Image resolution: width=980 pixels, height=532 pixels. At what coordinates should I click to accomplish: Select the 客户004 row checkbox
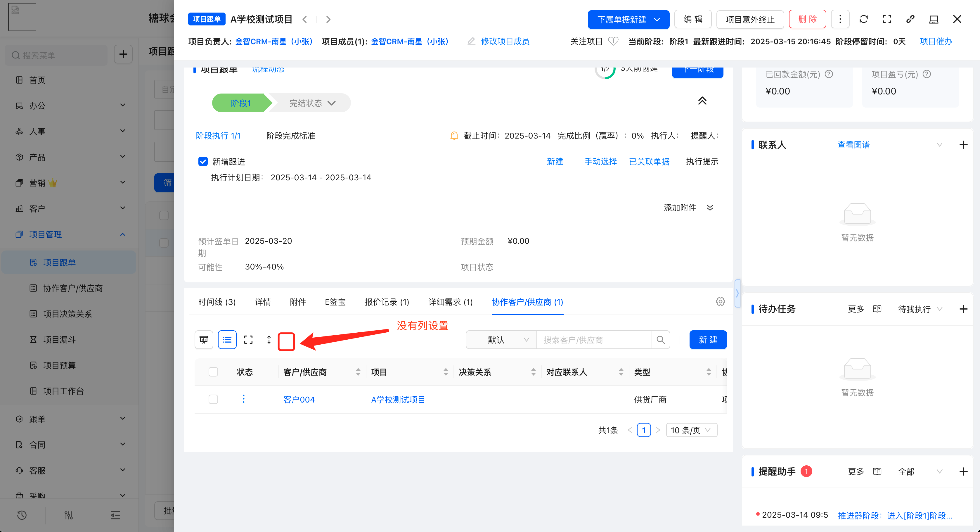[x=213, y=399]
